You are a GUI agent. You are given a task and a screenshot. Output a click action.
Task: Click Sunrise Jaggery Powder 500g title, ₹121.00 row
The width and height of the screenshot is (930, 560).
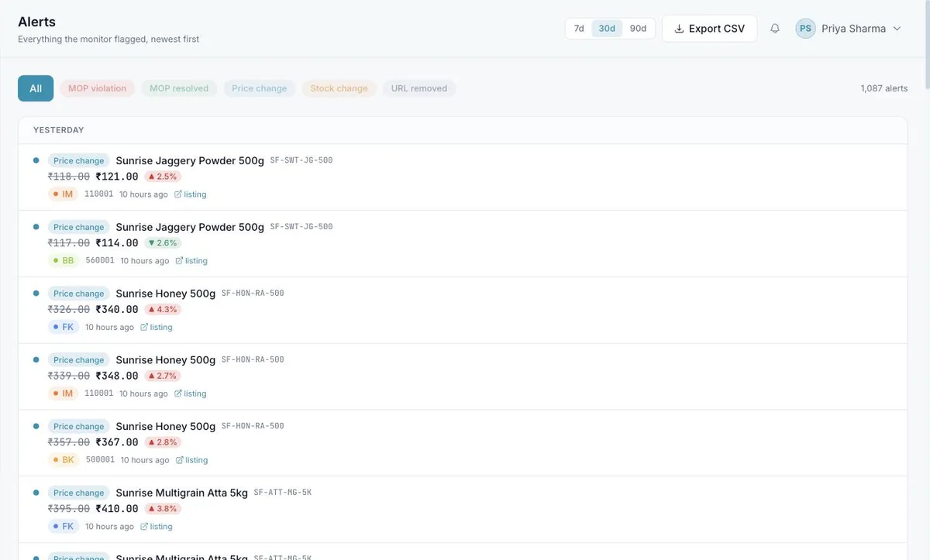click(x=190, y=161)
